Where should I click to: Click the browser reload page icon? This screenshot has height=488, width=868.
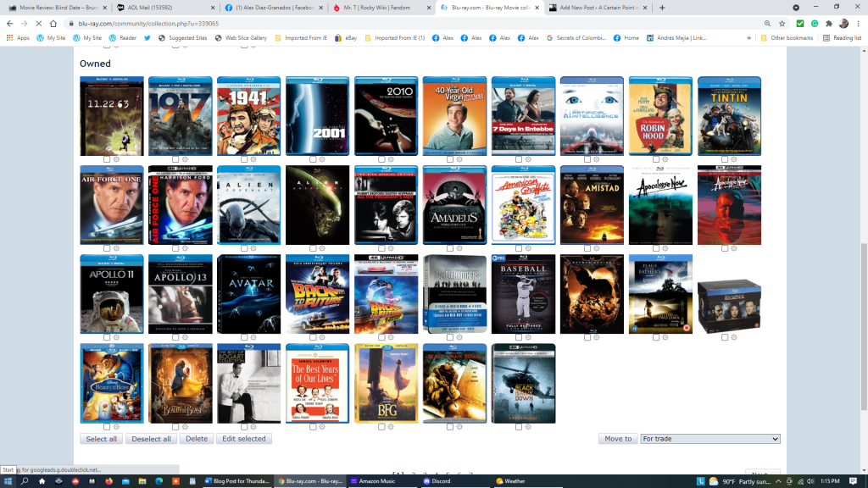click(36, 24)
